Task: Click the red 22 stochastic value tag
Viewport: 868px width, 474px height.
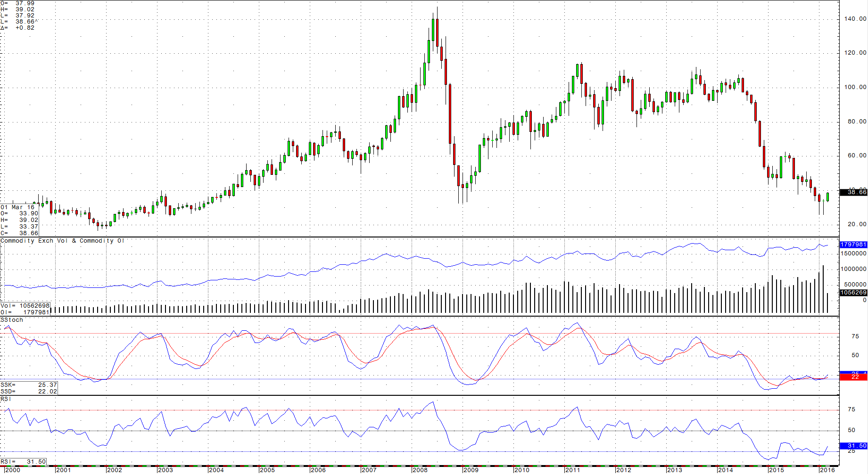Action: (853, 377)
